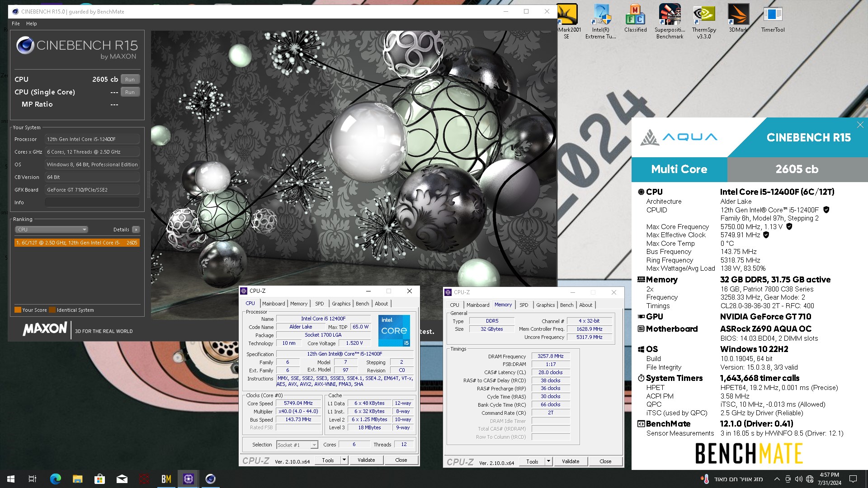
Task: Open About tab in right CPU-Z window
Action: 585,305
